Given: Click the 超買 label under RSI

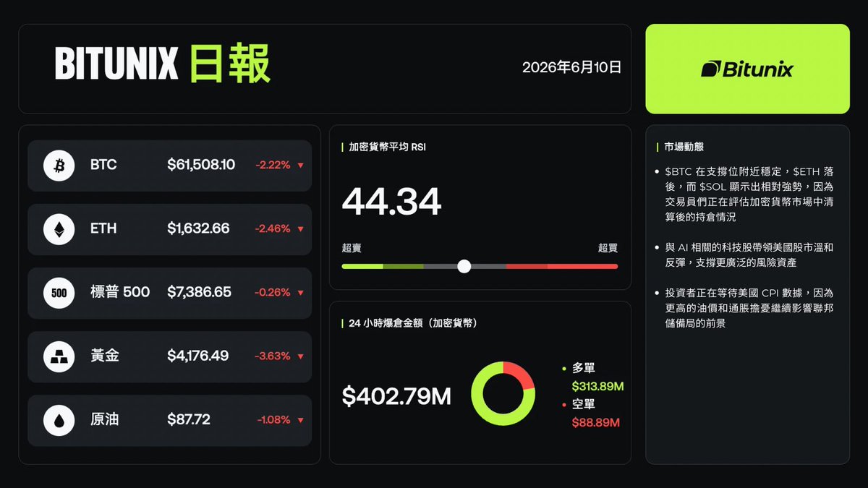Looking at the screenshot, I should tap(608, 248).
